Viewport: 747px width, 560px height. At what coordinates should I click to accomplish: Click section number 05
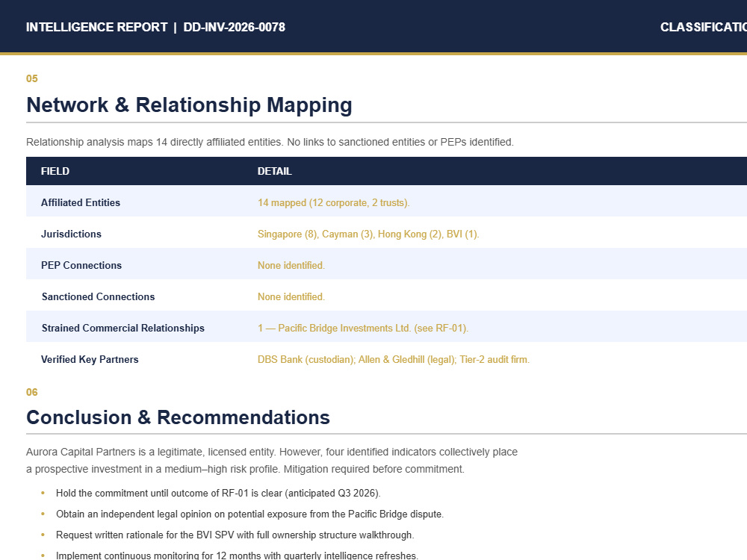pos(32,78)
